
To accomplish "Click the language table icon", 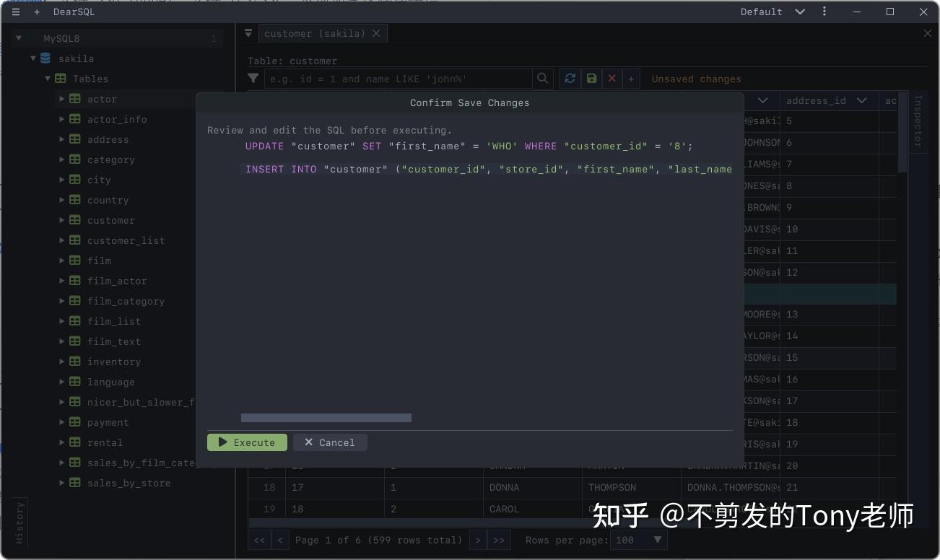I will [74, 382].
